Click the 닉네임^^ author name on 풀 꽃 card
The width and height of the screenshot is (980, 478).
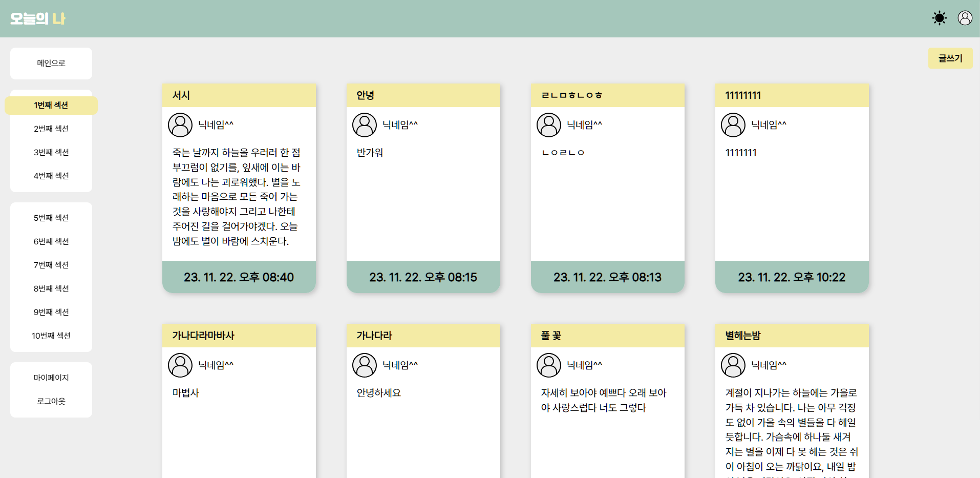click(584, 365)
